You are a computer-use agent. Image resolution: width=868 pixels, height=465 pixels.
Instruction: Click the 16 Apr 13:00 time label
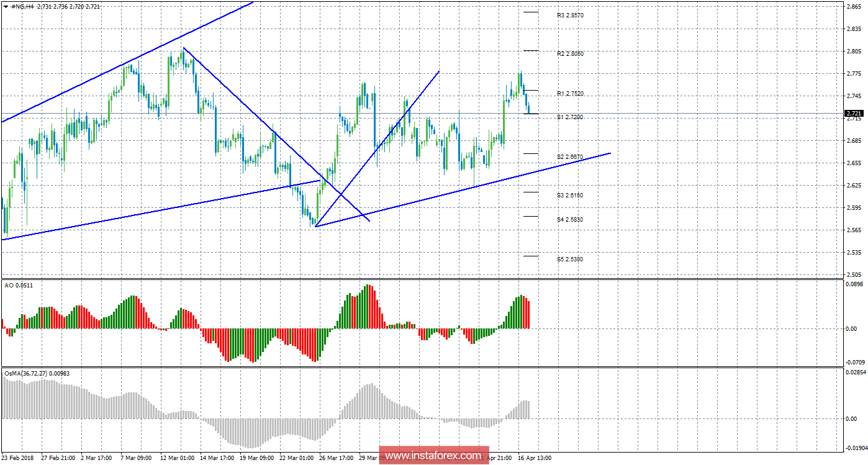coord(534,458)
